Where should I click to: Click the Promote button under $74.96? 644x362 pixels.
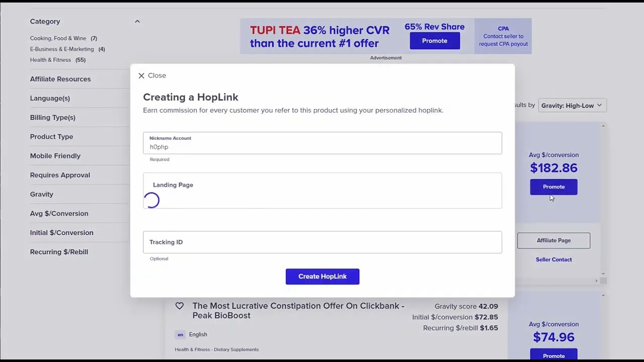coord(553,355)
